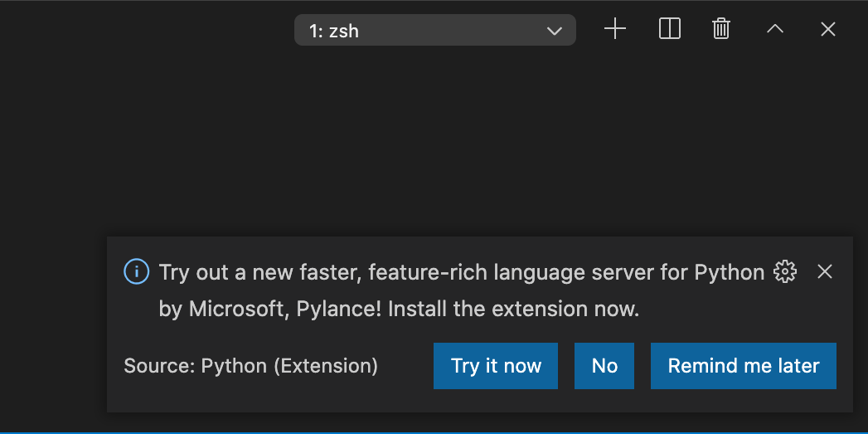Dismiss the Pylance notification
This screenshot has width=868, height=434.
point(824,271)
